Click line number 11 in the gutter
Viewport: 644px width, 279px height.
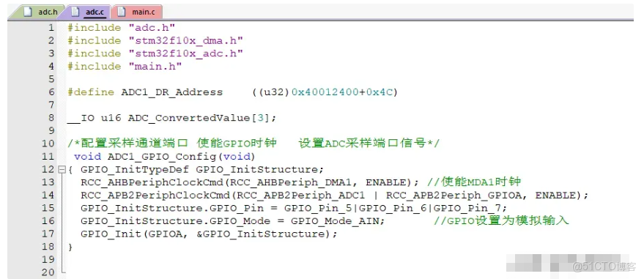pyautogui.click(x=48, y=156)
